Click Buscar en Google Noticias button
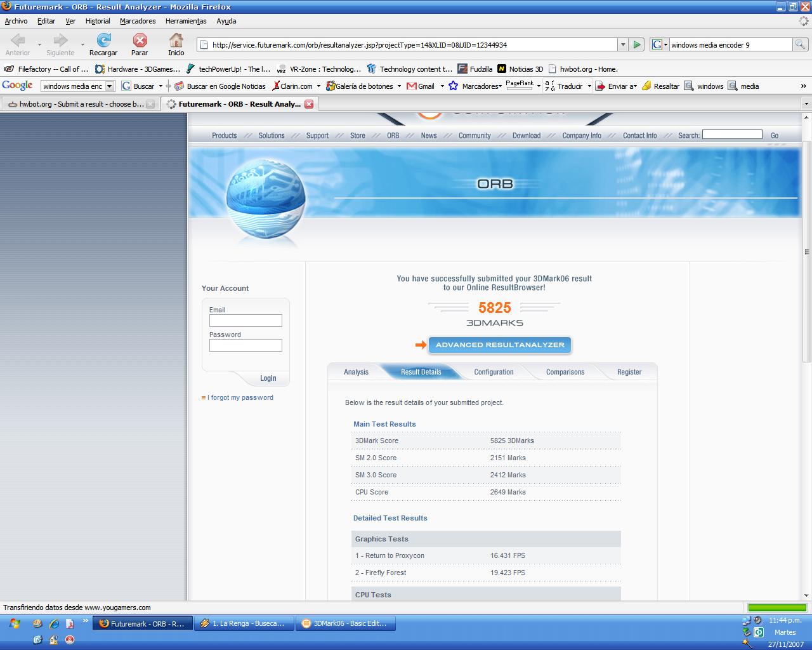This screenshot has width=812, height=650. (219, 86)
